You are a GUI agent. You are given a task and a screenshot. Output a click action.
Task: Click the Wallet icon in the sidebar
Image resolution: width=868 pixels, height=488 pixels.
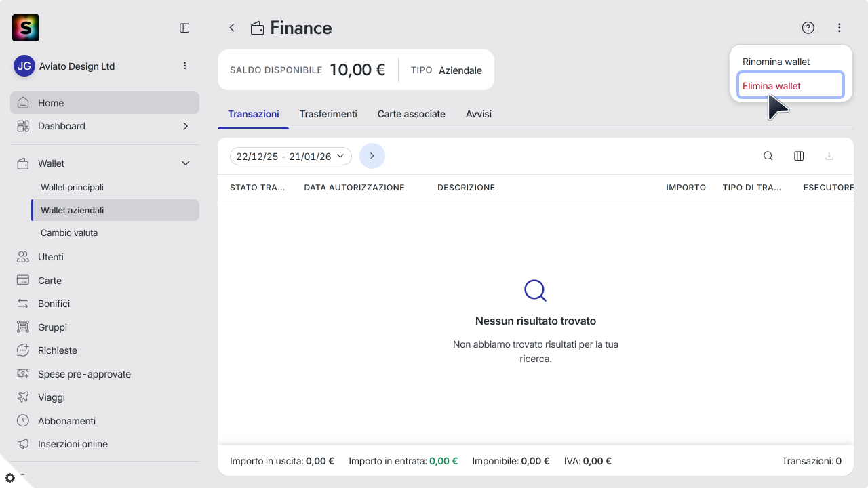click(23, 163)
